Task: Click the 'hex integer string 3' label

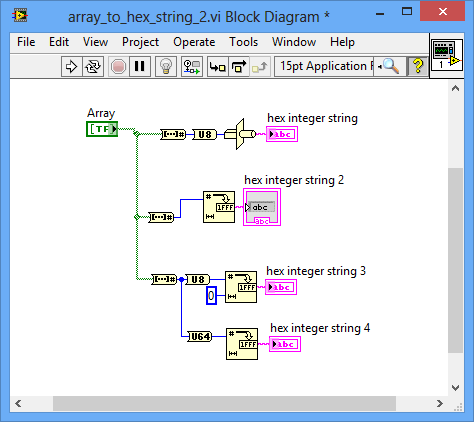Action: [x=316, y=271]
